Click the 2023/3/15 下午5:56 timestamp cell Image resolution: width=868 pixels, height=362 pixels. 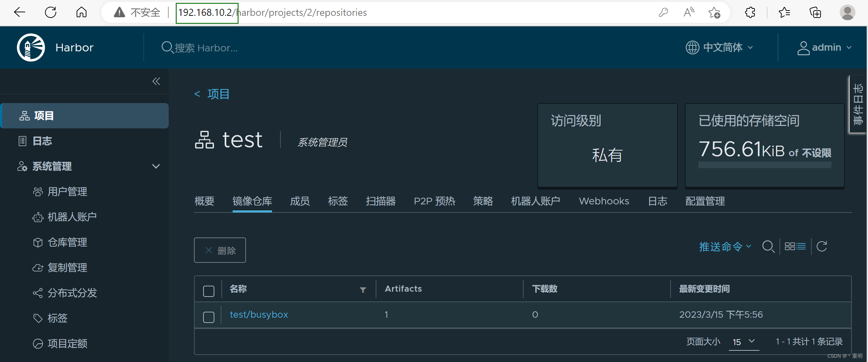pyautogui.click(x=721, y=315)
